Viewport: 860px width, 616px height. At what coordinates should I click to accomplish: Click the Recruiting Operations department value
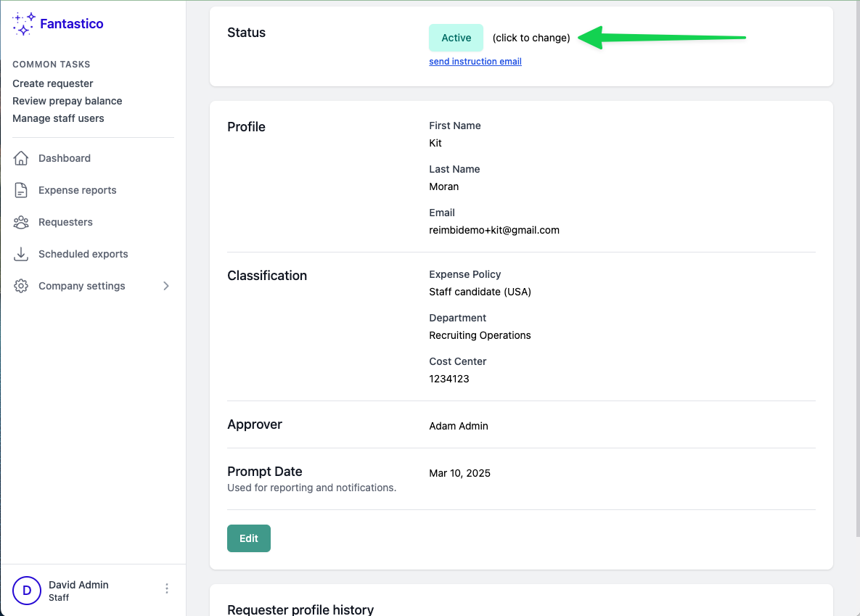click(480, 335)
